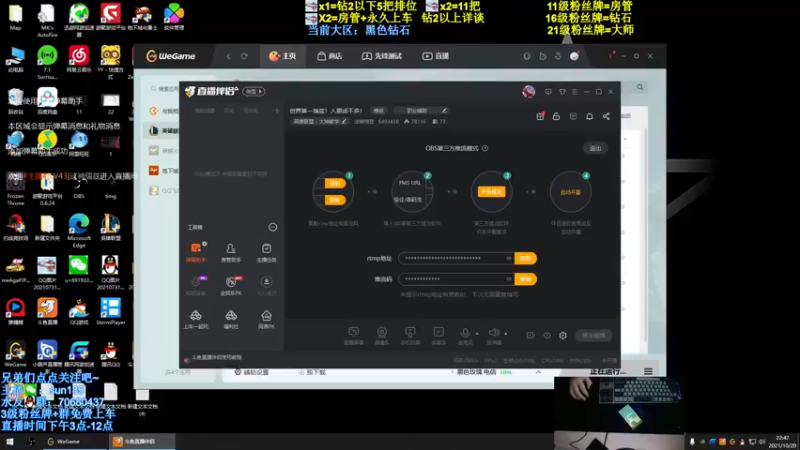
Task: Open 辅助设置 in WeGame bottom bar
Action: point(252,372)
